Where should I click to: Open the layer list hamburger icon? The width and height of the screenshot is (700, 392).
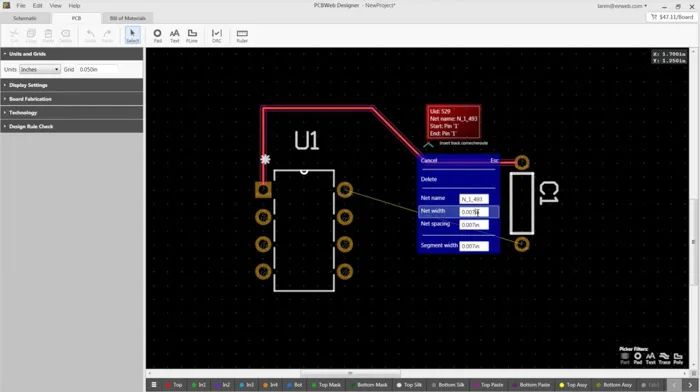[154, 384]
